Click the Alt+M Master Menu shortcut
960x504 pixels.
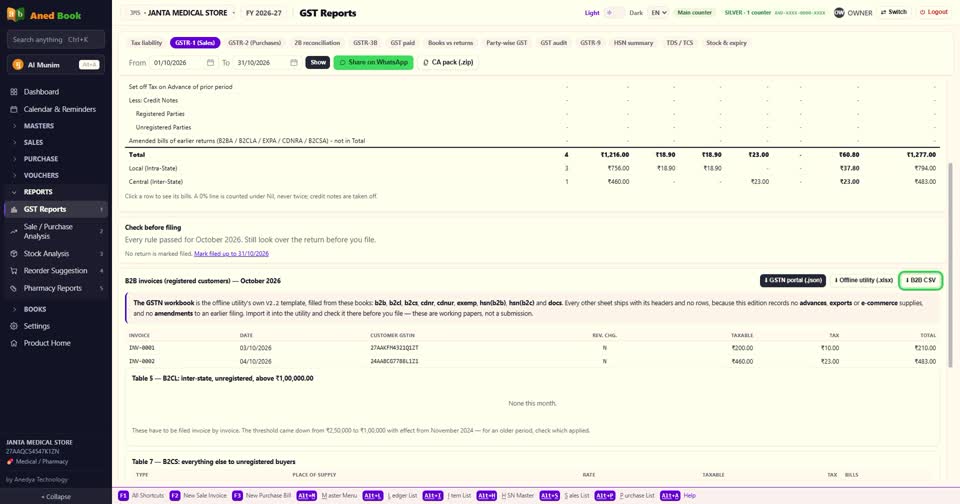[x=326, y=495]
